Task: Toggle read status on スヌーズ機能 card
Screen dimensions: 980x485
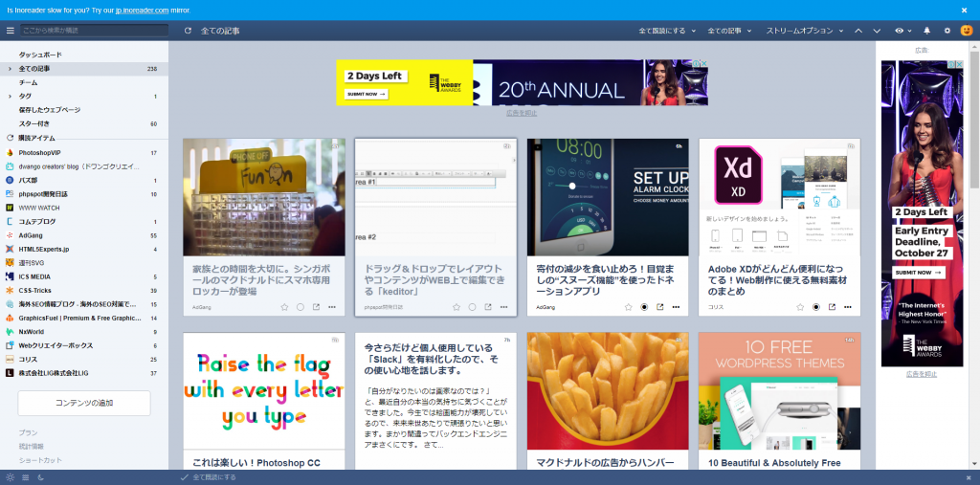Action: click(644, 307)
